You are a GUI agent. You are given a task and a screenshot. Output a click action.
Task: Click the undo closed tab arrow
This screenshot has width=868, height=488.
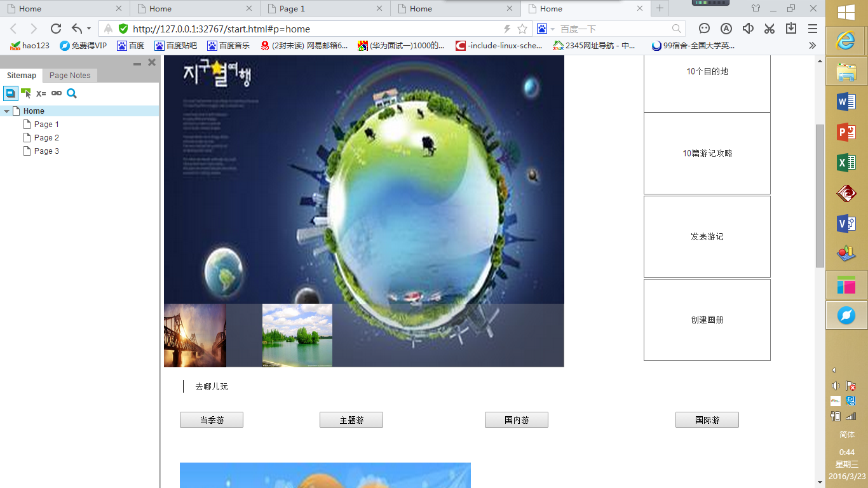[77, 29]
